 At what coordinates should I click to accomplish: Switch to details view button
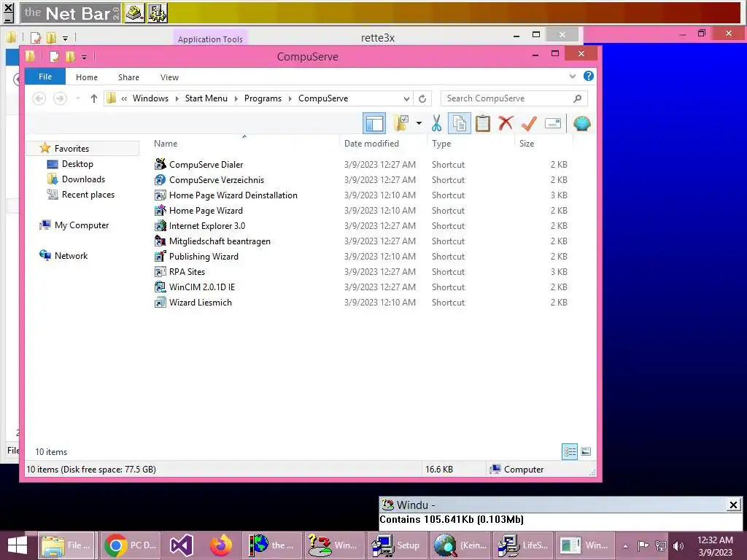(570, 451)
